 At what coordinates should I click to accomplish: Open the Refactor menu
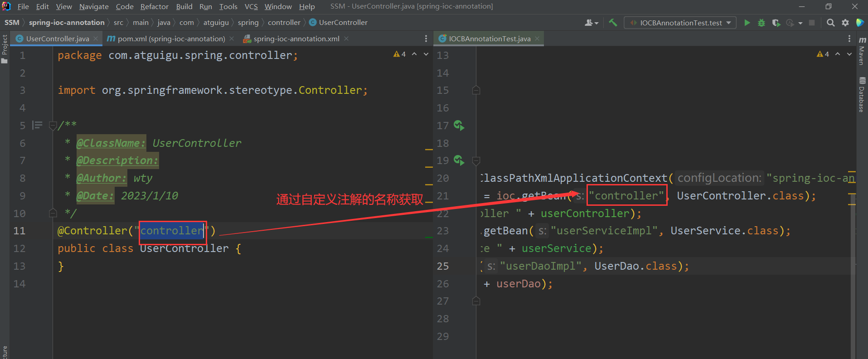[155, 6]
